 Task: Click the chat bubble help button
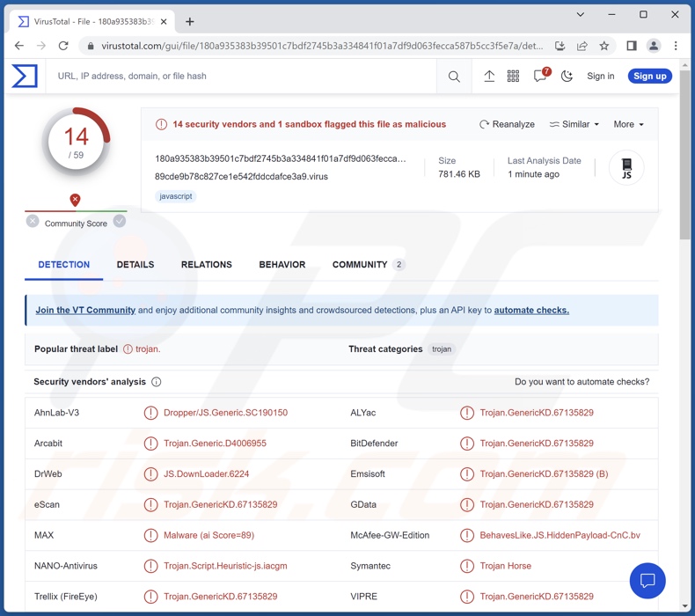647,581
